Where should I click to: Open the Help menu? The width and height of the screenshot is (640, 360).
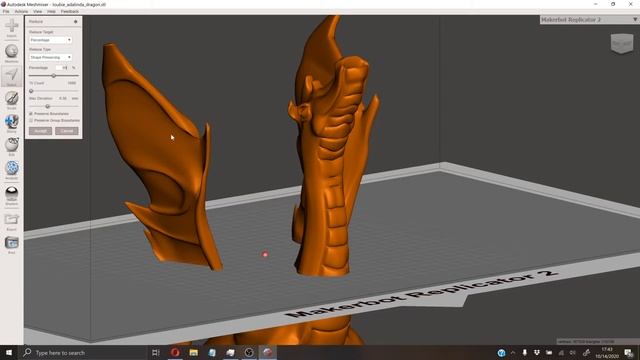(x=51, y=11)
